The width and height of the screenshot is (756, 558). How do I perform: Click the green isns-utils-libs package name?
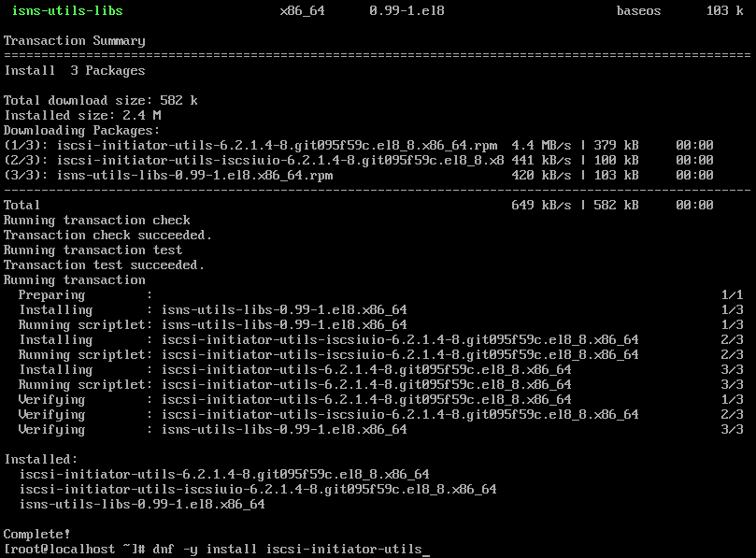pos(67,10)
